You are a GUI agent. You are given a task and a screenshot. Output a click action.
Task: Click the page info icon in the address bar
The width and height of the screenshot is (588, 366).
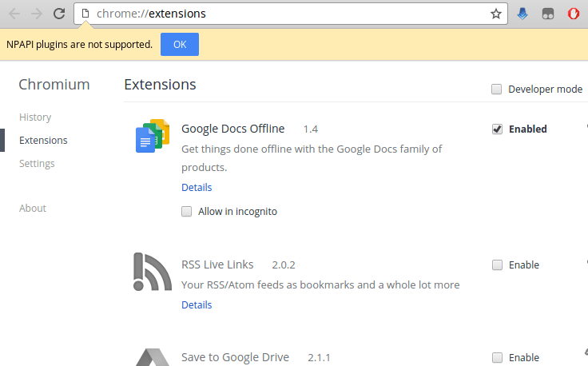pos(85,14)
